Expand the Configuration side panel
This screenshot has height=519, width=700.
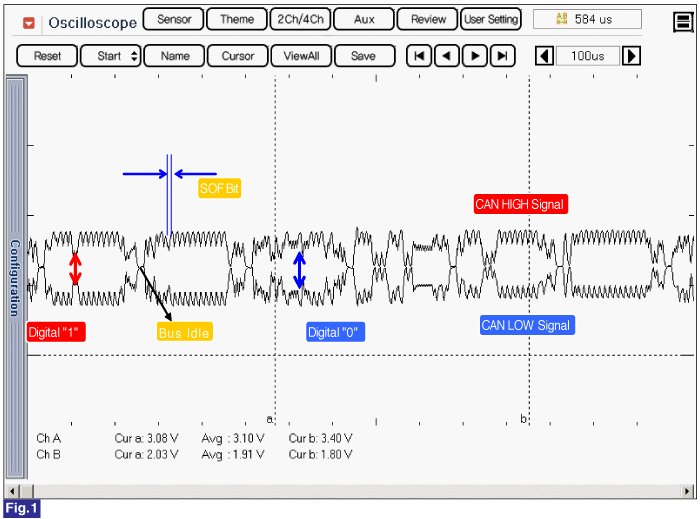16,277
